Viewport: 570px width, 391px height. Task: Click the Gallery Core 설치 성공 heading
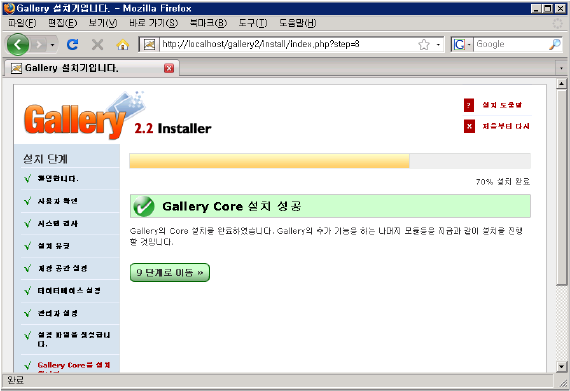click(232, 206)
